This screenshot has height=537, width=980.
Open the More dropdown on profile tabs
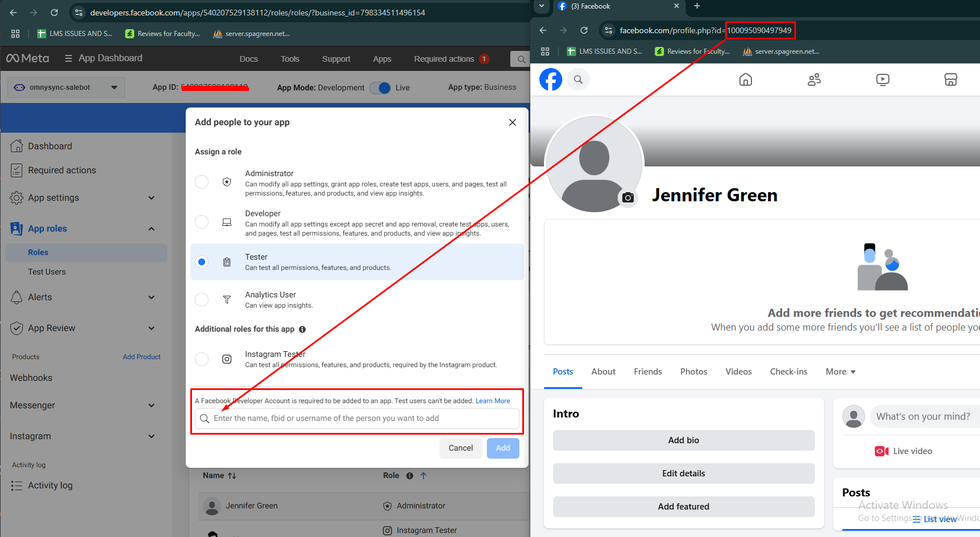pos(841,372)
